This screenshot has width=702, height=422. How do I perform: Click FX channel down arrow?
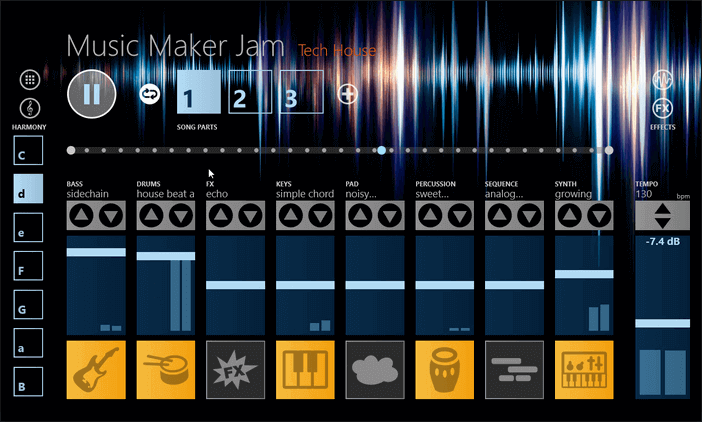point(250,216)
